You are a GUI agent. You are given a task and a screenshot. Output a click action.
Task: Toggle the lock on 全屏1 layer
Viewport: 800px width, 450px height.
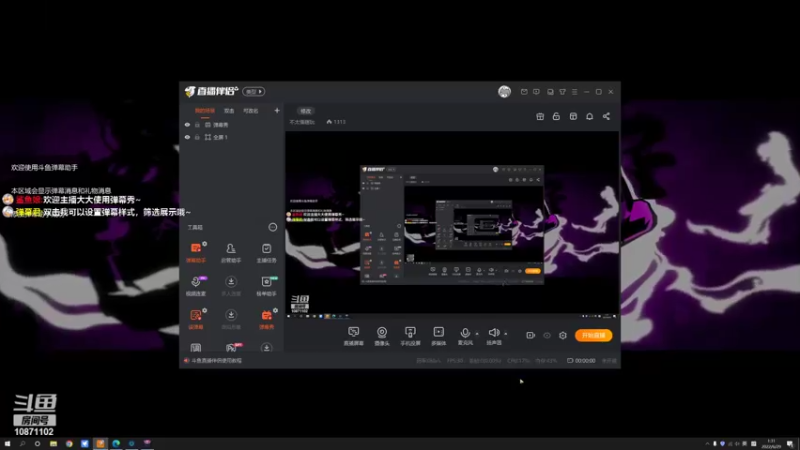pyautogui.click(x=197, y=137)
